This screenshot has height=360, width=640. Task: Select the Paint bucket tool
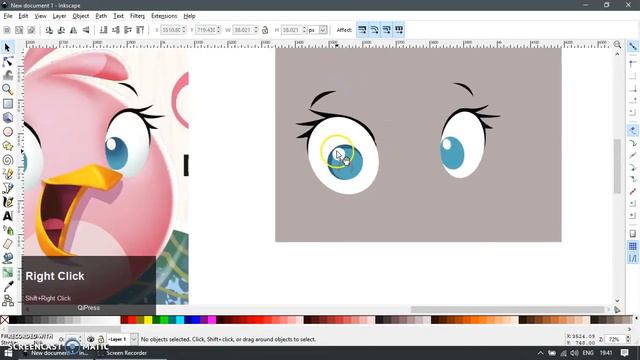[x=7, y=258]
